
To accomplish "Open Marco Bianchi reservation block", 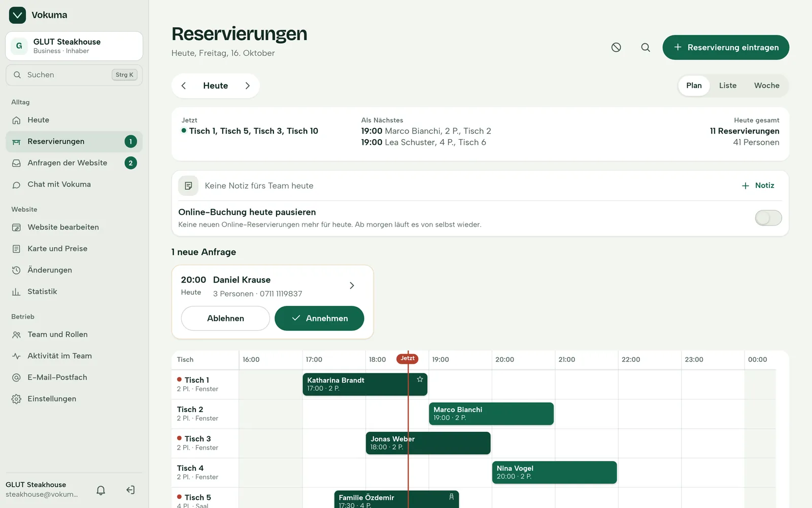I will pyautogui.click(x=491, y=414).
